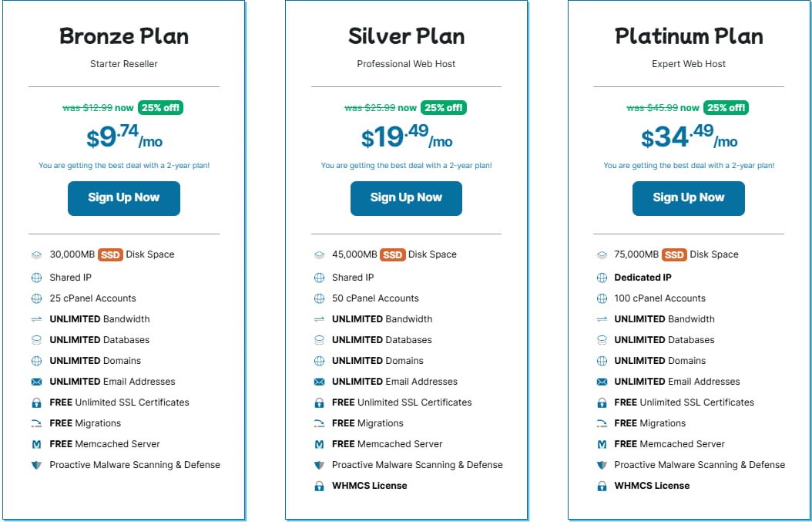Choose Sign Up Now for Platinum Plan
Screen dimensions: 812x522
[x=689, y=198]
